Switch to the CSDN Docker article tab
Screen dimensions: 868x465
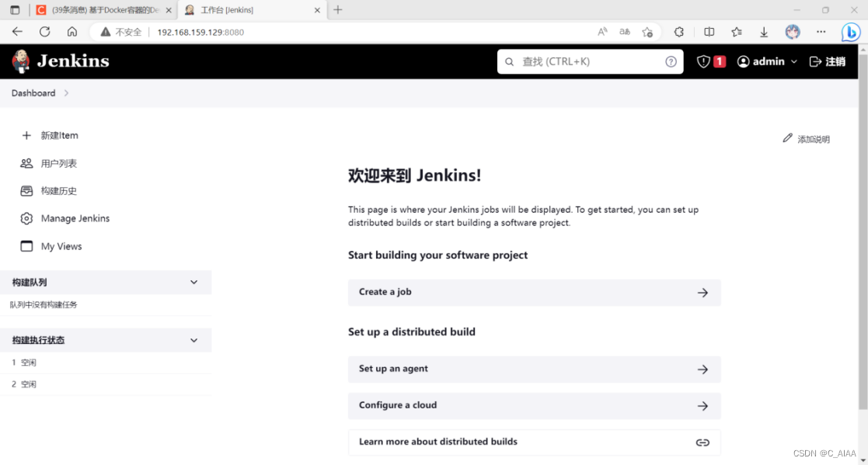click(105, 10)
